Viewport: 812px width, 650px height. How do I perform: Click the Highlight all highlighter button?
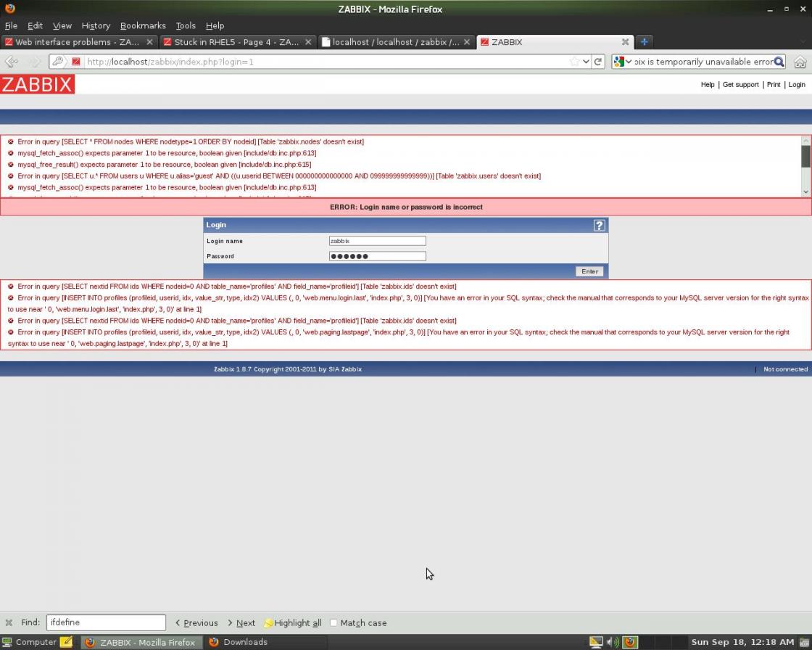(x=293, y=622)
